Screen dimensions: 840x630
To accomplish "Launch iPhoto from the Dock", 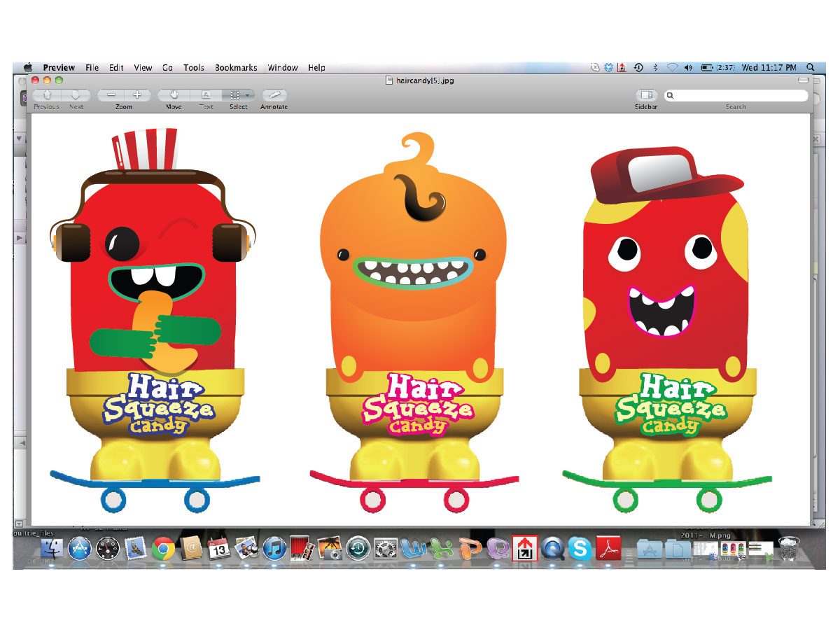I will coord(330,549).
